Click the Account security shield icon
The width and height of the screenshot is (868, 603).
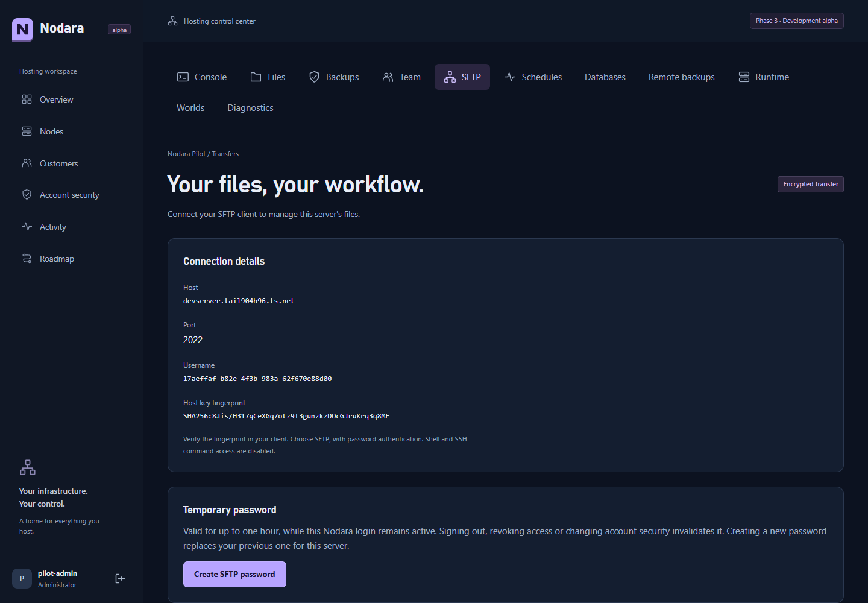click(27, 195)
